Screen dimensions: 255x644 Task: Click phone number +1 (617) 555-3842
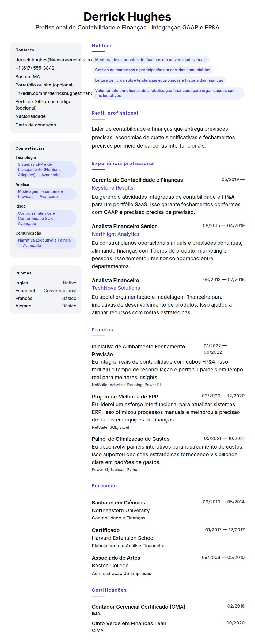pos(35,68)
